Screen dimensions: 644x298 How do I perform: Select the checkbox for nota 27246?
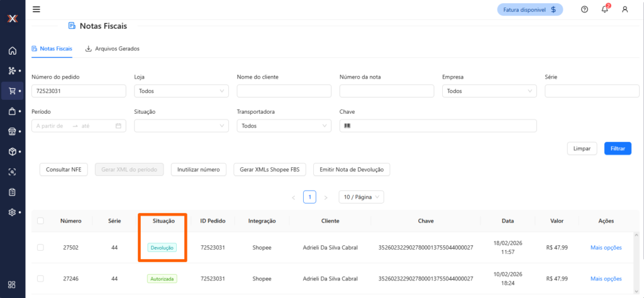[x=40, y=279]
